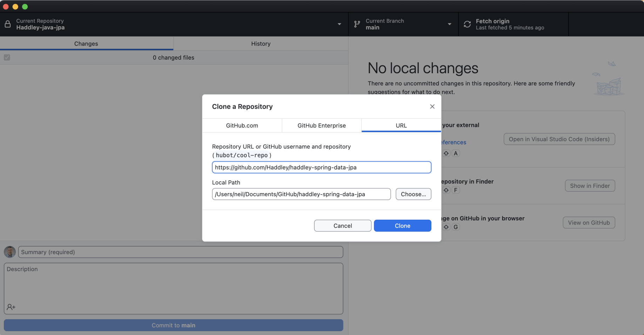Viewport: 644px width, 335px height.
Task: Expand the Current Branch dropdown
Action: point(449,24)
